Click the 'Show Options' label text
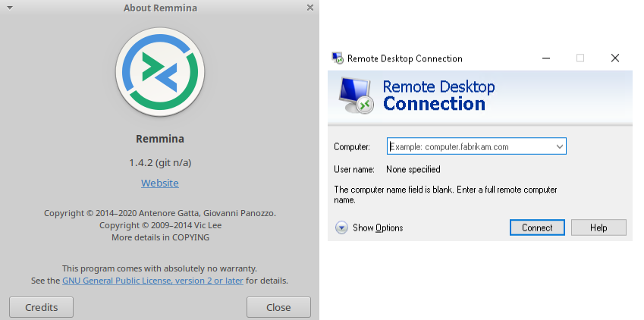Screen dimensions: 644x320 coord(378,227)
